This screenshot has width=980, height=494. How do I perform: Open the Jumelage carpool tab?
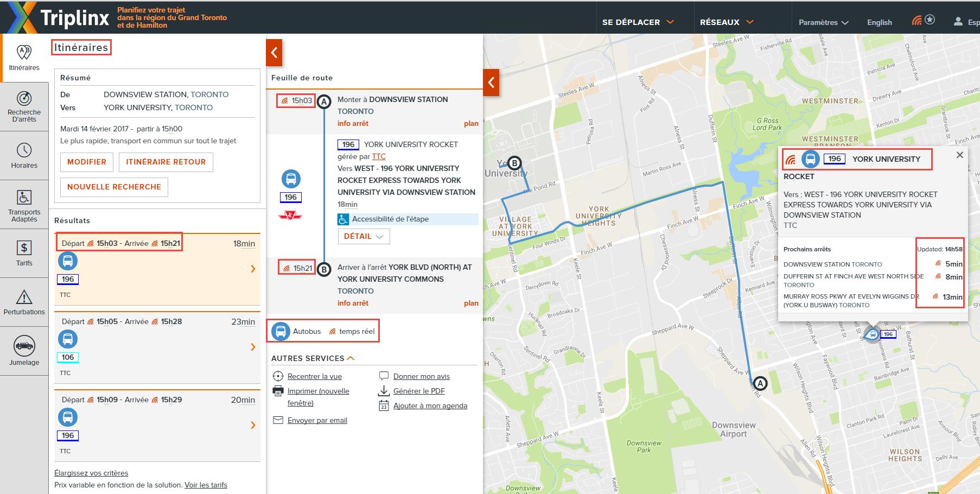[x=24, y=351]
